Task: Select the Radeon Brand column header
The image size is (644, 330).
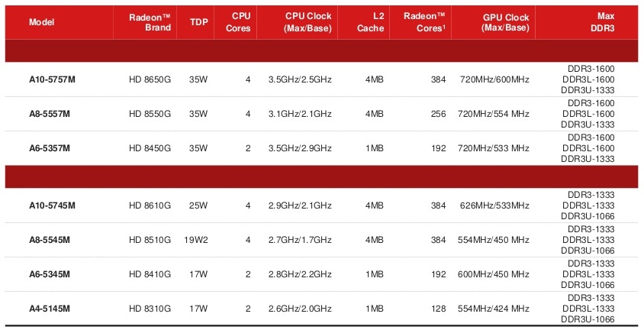Action: (x=150, y=23)
